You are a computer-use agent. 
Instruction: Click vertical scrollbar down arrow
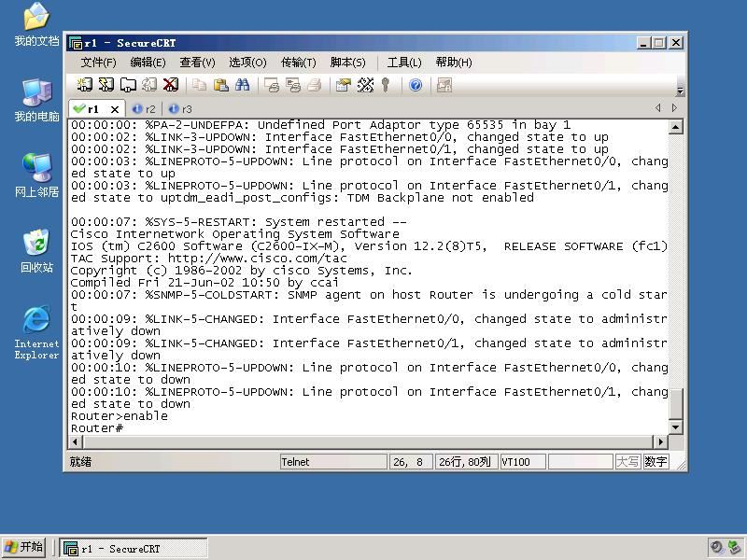click(675, 427)
